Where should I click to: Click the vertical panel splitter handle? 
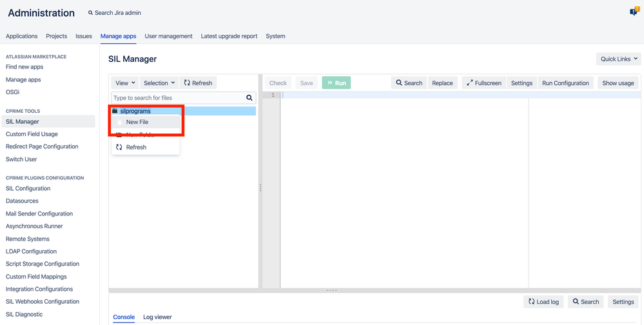tap(260, 188)
